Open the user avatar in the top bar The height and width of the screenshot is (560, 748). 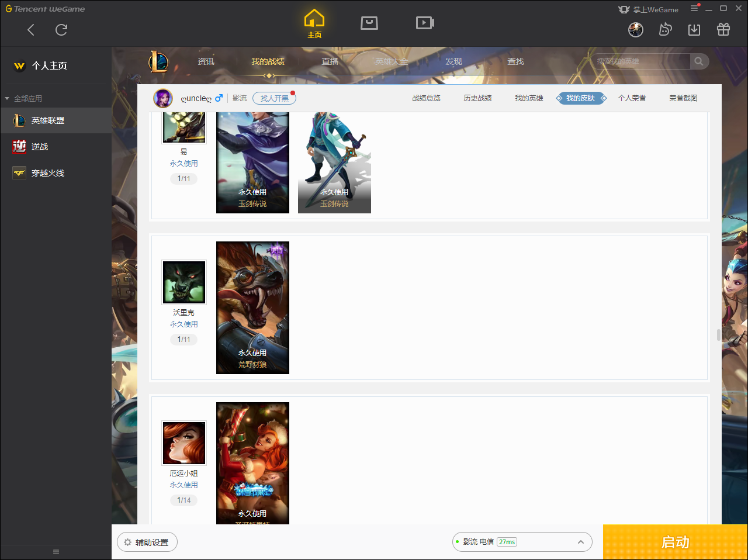[x=636, y=30]
